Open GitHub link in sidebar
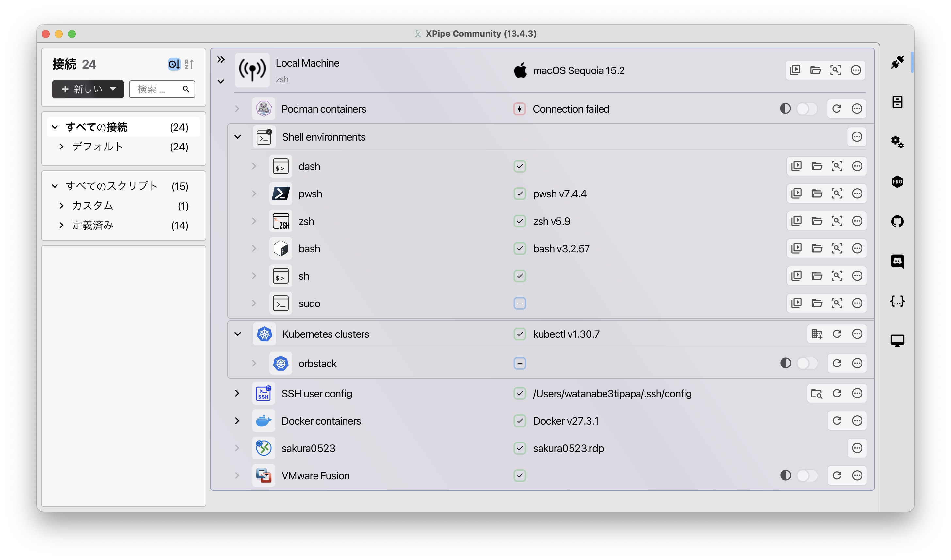951x560 pixels. [897, 222]
